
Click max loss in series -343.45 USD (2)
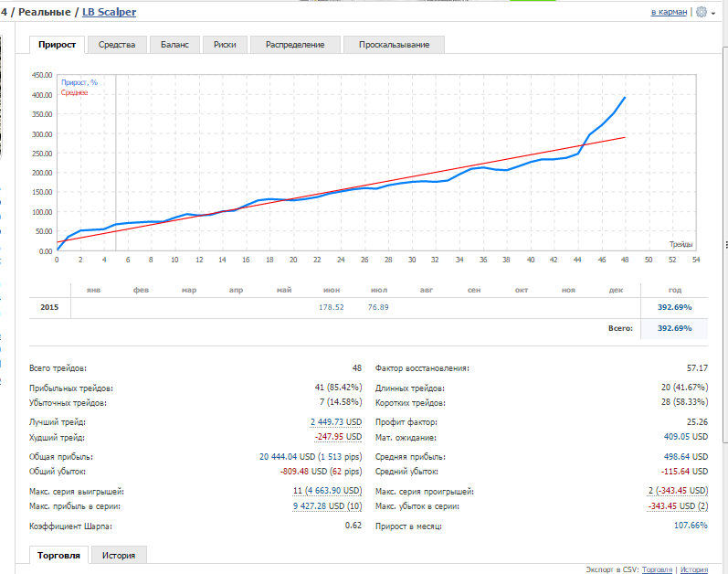pos(678,505)
